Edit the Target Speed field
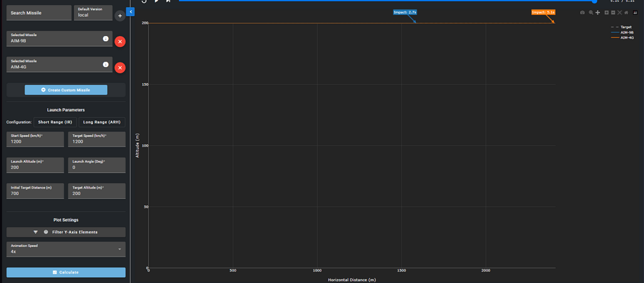644x283 pixels. (97, 140)
